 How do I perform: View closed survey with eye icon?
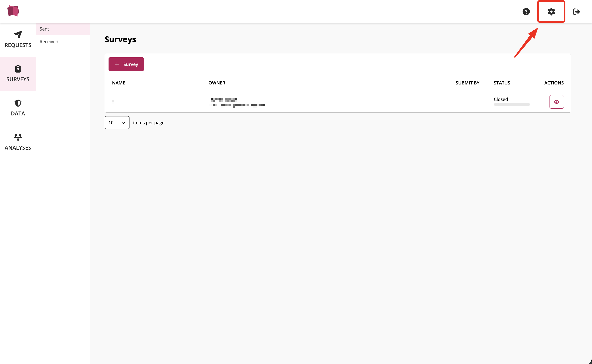(556, 102)
